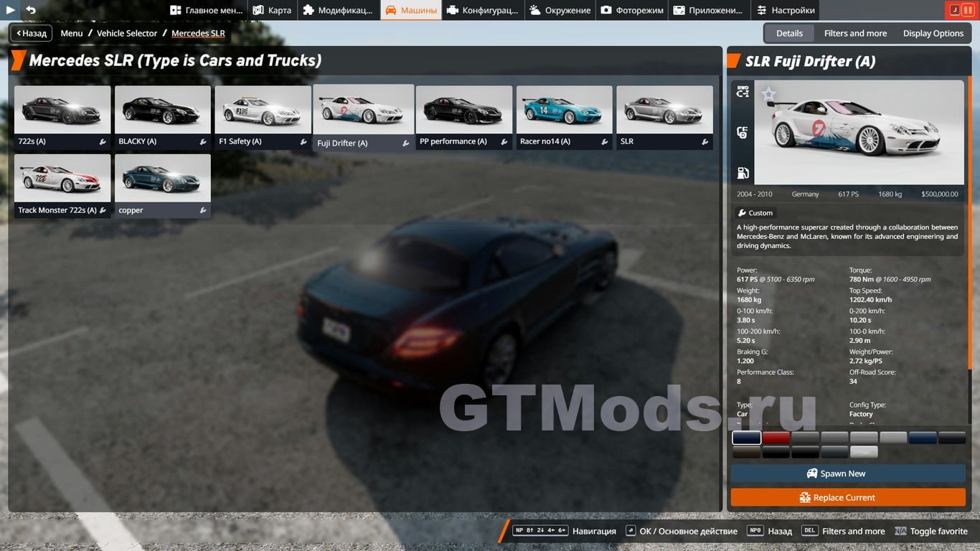Viewport: 980px width, 551px height.
Task: Switch to the Details view toggle
Action: 789,33
